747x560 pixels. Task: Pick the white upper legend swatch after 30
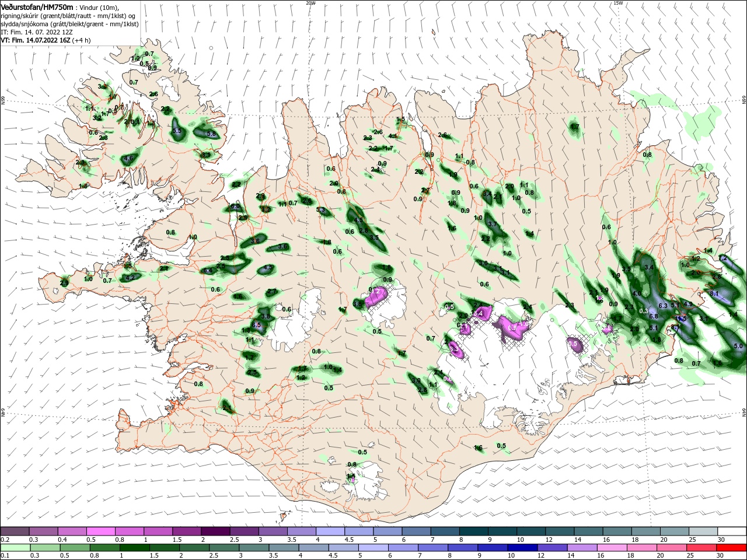click(x=732, y=531)
